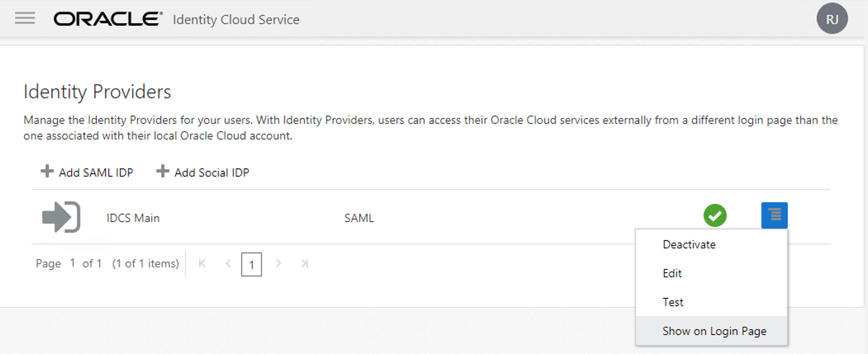Click the Identity Cloud Service title
Viewport: 868px width, 354px height.
[236, 19]
